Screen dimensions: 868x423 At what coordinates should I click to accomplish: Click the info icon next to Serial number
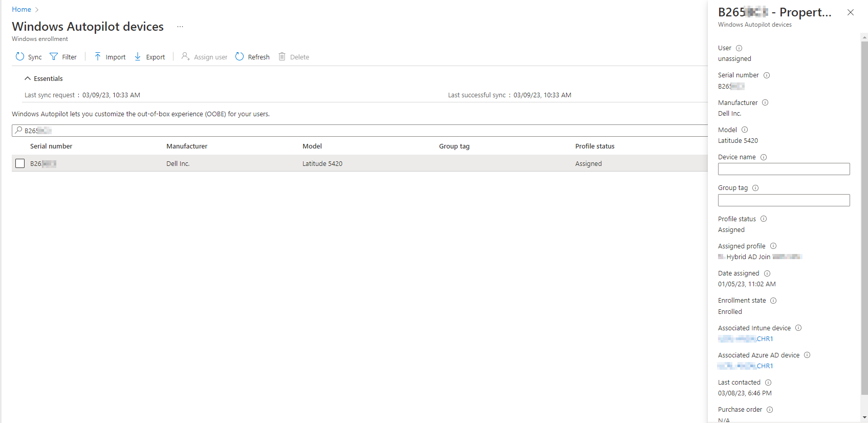click(767, 75)
